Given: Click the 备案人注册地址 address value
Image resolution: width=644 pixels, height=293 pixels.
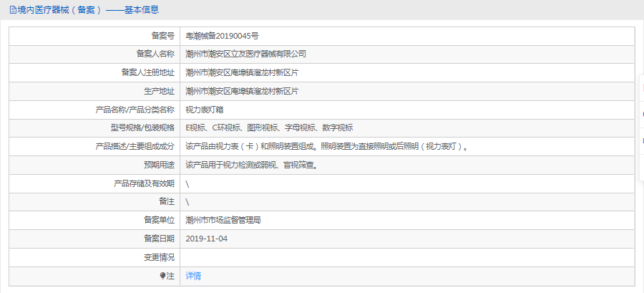Looking at the screenshot, I should (x=241, y=72).
